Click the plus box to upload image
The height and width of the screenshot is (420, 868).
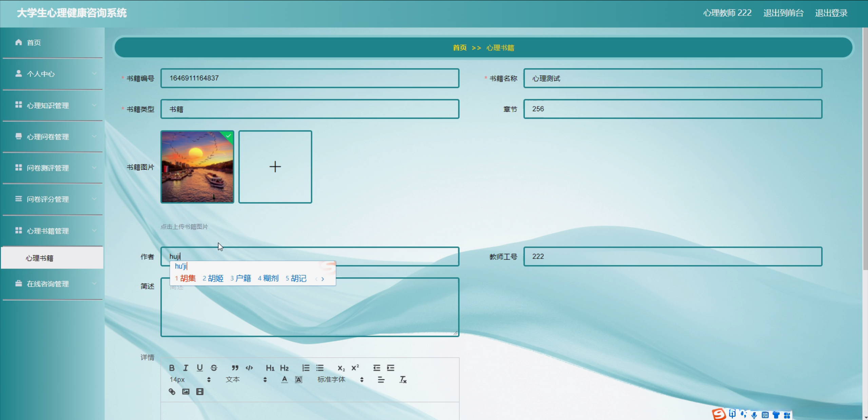pyautogui.click(x=275, y=167)
